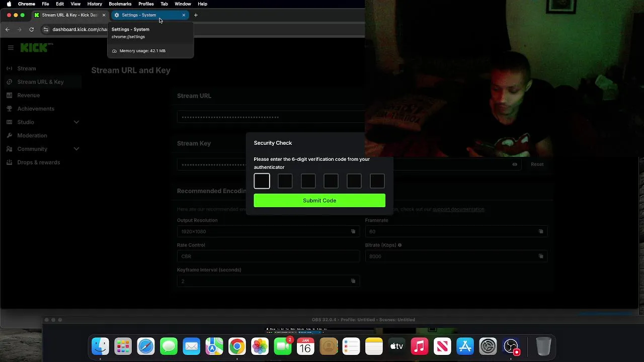Open Launchpad from the dock

(x=123, y=346)
